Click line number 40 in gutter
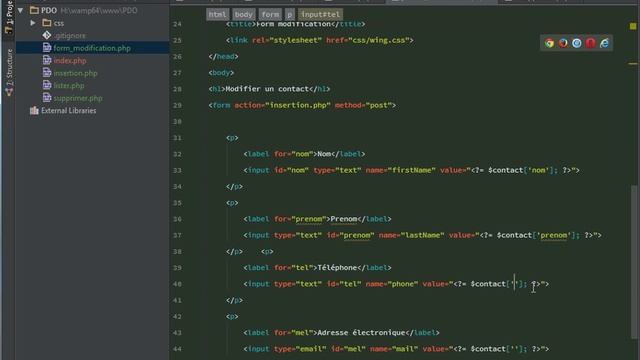Screen dimensions: 640x360 (x=177, y=284)
